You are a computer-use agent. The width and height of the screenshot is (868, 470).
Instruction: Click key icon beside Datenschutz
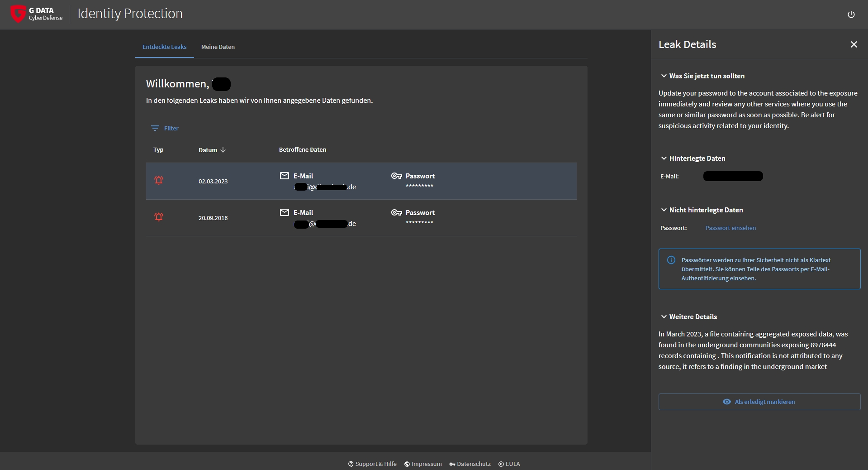[x=452, y=464]
